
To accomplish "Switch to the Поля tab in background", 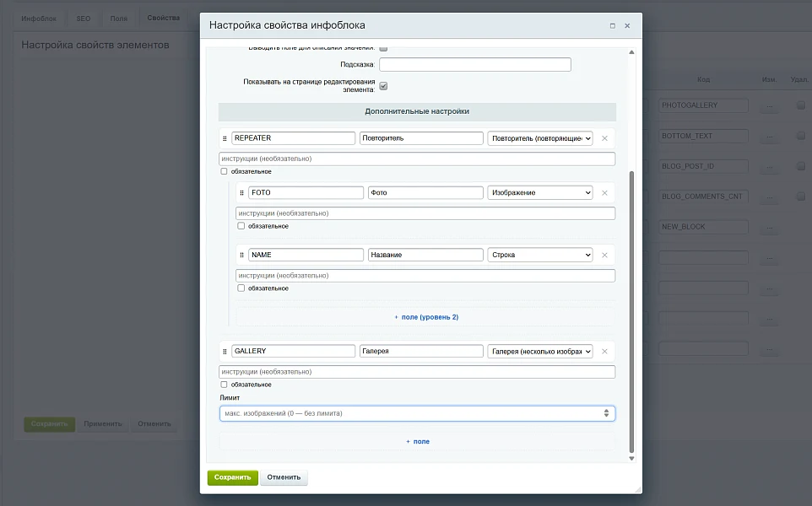I will (x=118, y=19).
